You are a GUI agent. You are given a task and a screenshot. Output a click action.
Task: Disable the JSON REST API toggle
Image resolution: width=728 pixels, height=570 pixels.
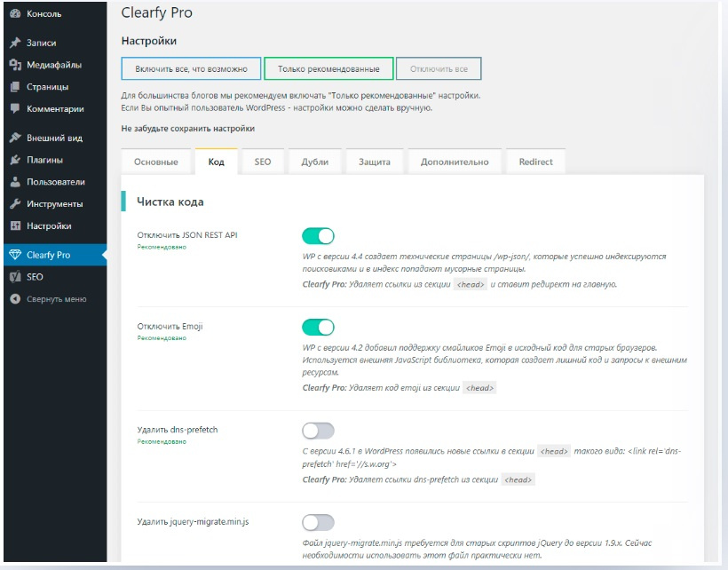[x=318, y=236]
